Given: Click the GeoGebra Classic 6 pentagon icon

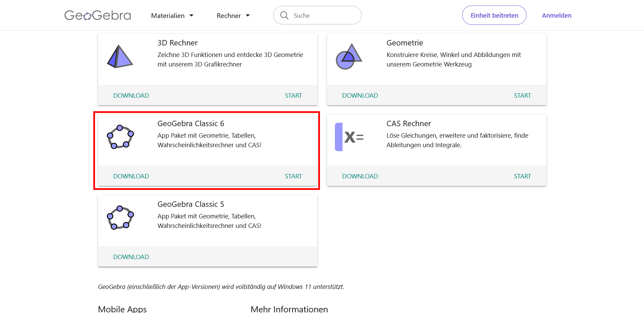Looking at the screenshot, I should (120, 137).
